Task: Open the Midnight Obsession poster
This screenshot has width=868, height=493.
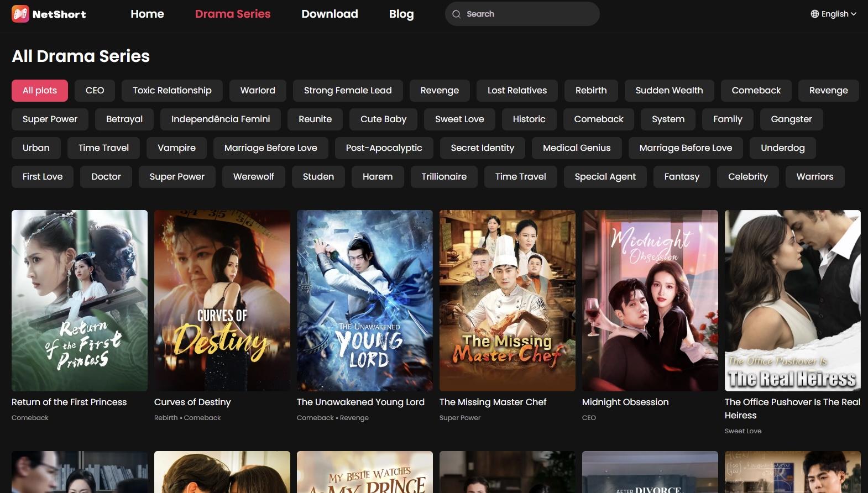Action: (x=650, y=301)
